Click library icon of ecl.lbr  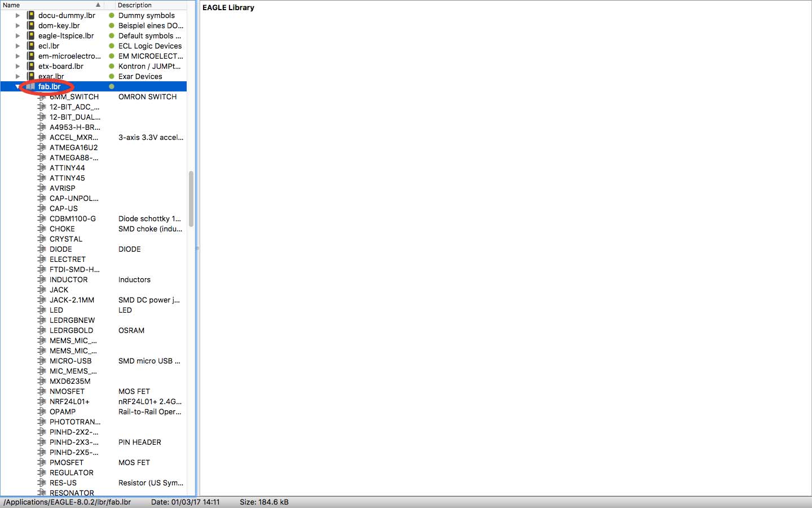31,46
